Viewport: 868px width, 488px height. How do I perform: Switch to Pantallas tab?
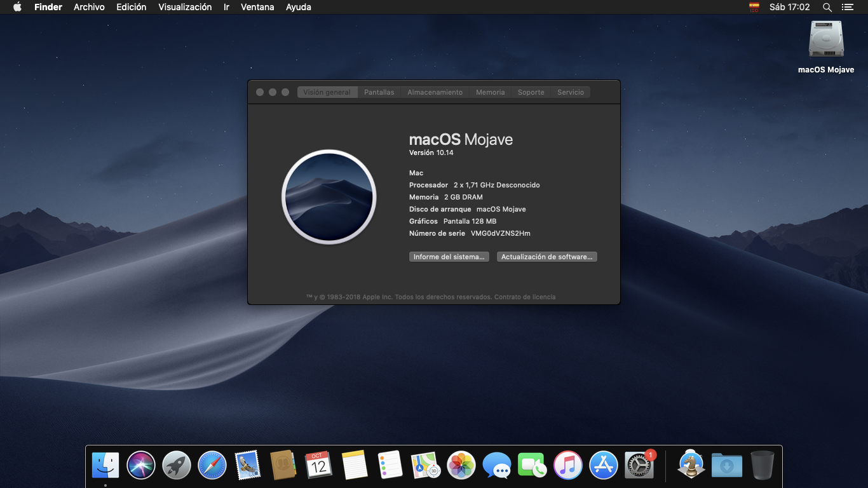[379, 92]
